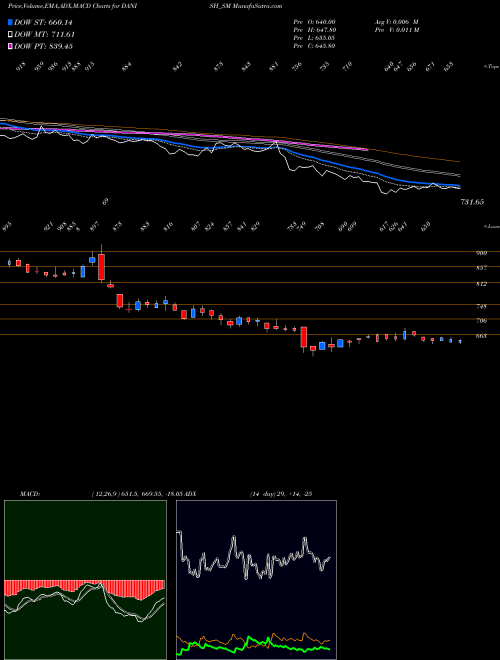500x660 pixels.
Task: Click the 'Pre C: 645.80' value
Action: [x=314, y=46]
